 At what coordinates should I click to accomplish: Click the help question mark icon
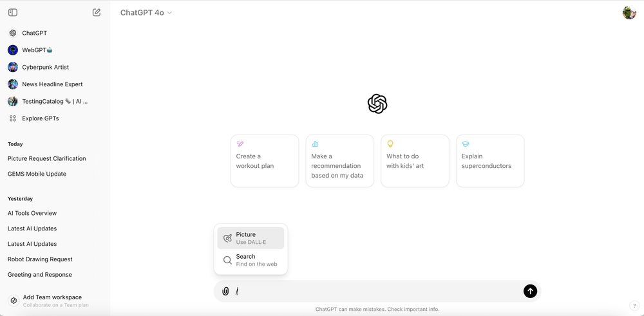click(634, 306)
